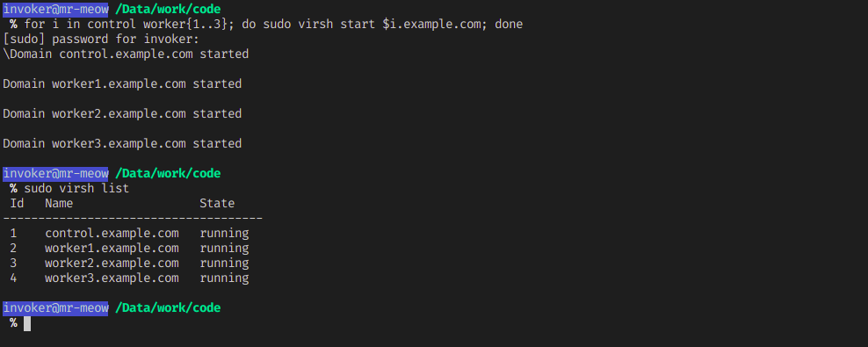Viewport: 868px width, 347px height.
Task: Click the 'Name' column header
Action: coord(59,204)
